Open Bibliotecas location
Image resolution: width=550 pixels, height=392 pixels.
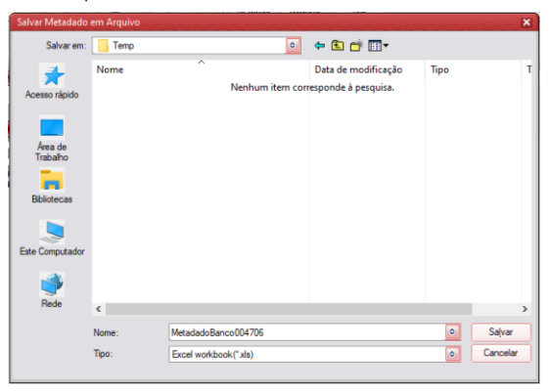coord(52,186)
